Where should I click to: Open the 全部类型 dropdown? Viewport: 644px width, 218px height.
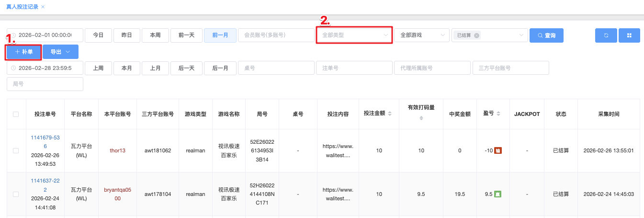[354, 35]
